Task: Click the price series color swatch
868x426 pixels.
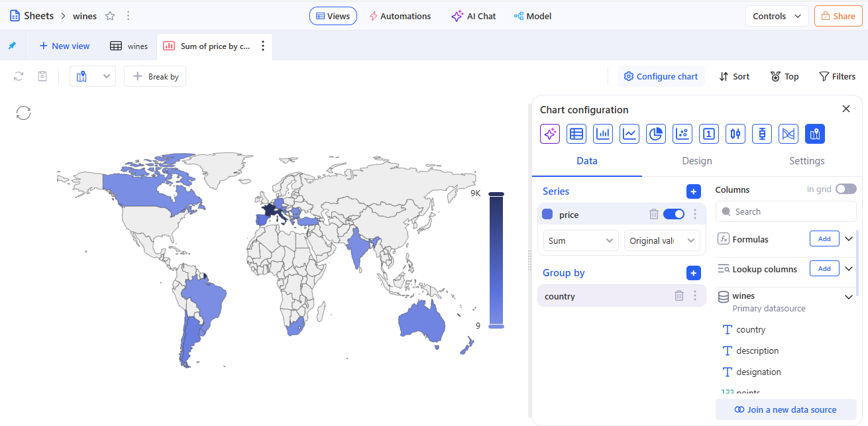Action: [x=547, y=214]
